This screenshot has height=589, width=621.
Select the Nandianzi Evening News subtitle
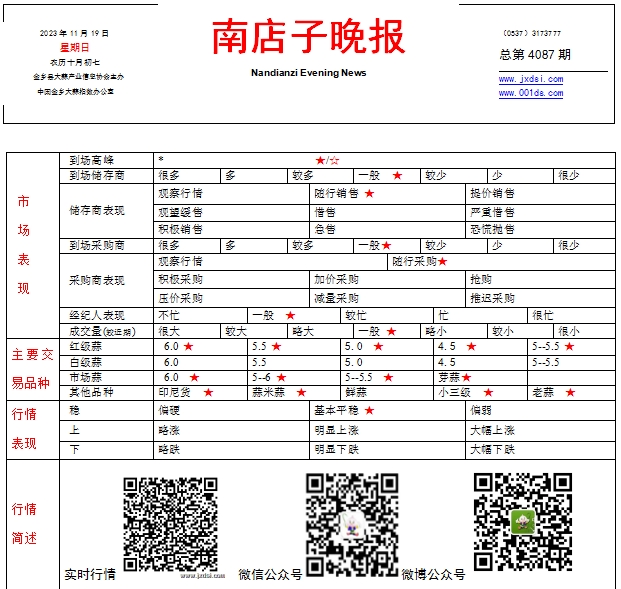point(309,73)
